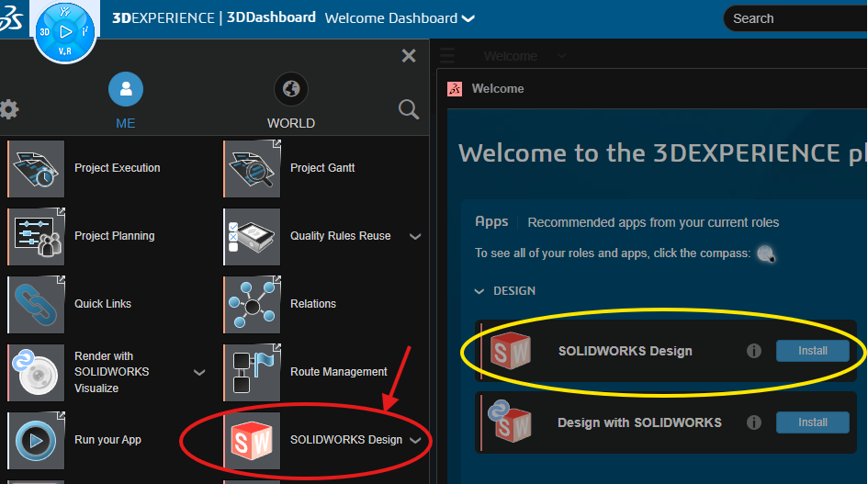Open Quality Rules Reuse app icon
The image size is (868, 484).
[x=253, y=237]
